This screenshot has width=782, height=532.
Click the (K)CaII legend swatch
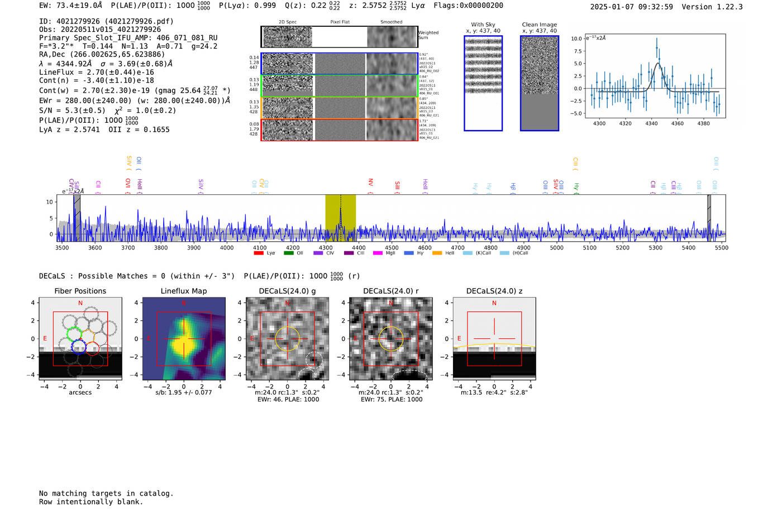click(x=468, y=253)
